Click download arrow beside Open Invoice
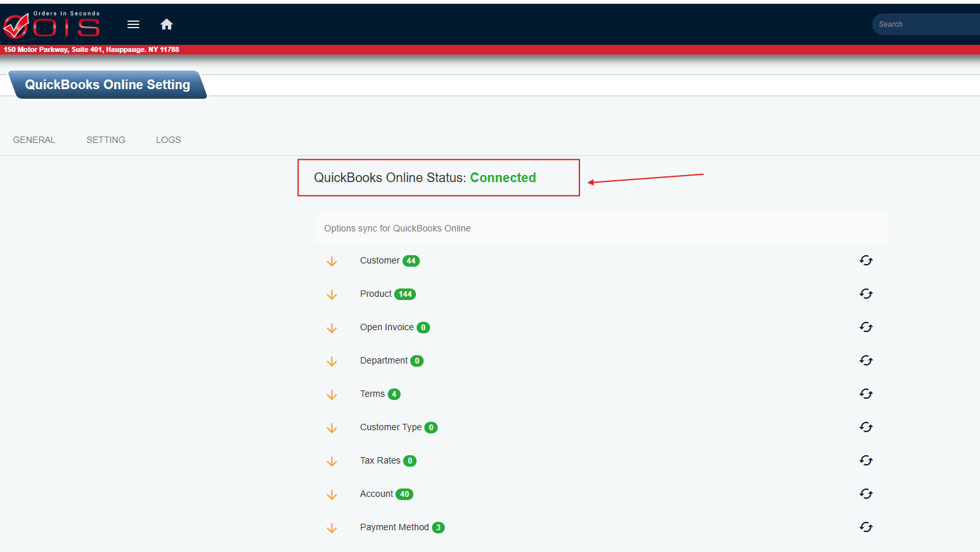Image resolution: width=980 pixels, height=552 pixels. 331,328
